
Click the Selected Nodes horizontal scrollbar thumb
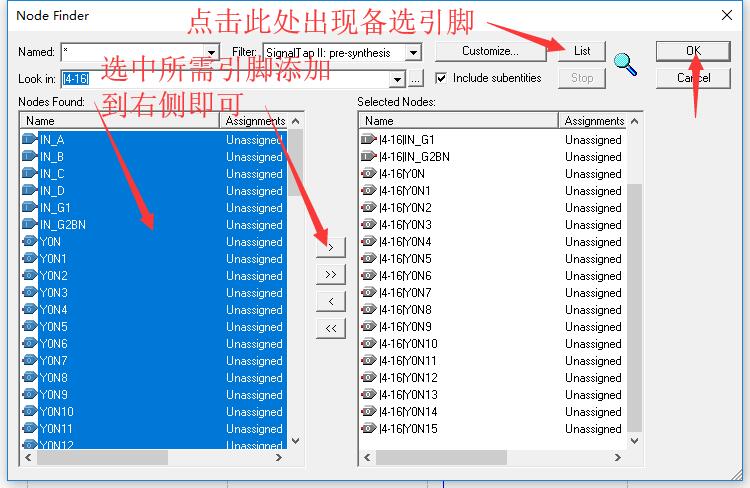point(441,457)
